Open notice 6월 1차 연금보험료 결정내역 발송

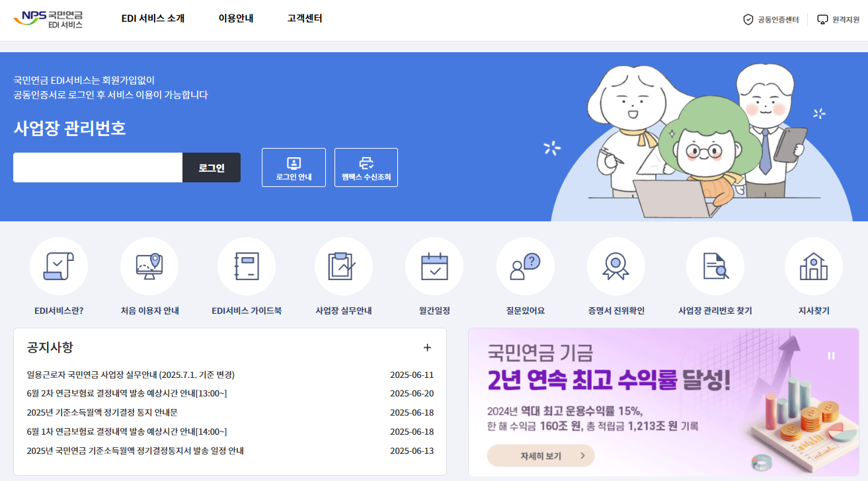coord(127,431)
